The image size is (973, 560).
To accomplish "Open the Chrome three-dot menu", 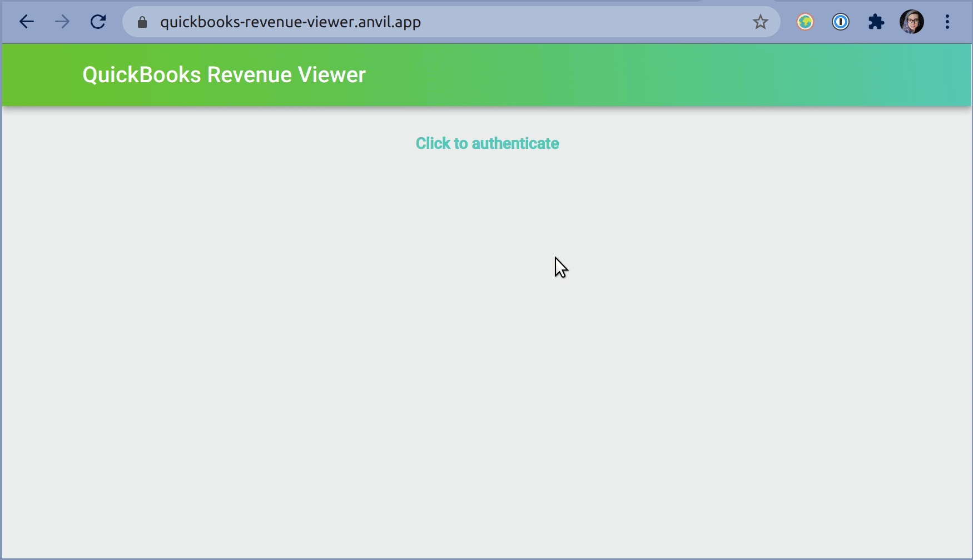I will click(x=947, y=22).
